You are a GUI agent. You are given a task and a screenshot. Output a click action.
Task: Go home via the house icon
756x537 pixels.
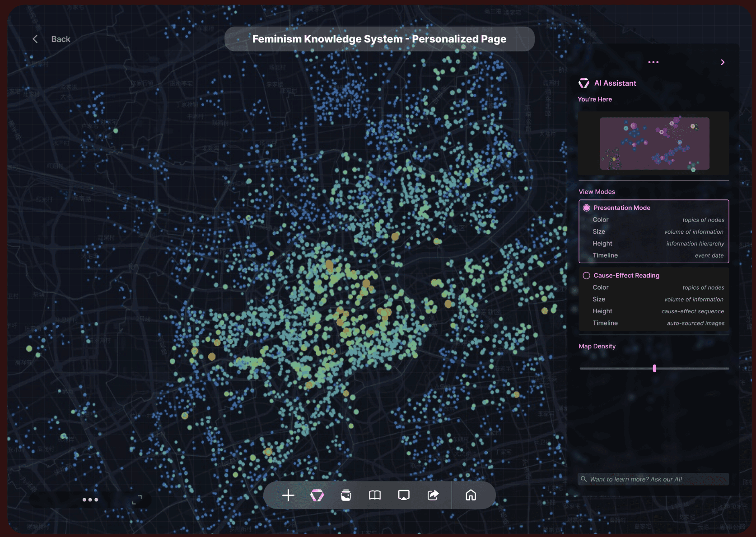click(471, 495)
